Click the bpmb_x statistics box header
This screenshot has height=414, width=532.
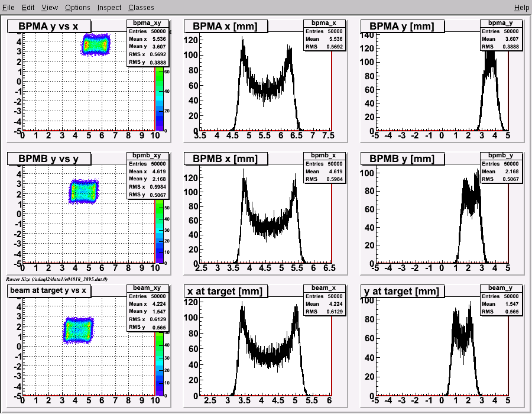coord(324,156)
